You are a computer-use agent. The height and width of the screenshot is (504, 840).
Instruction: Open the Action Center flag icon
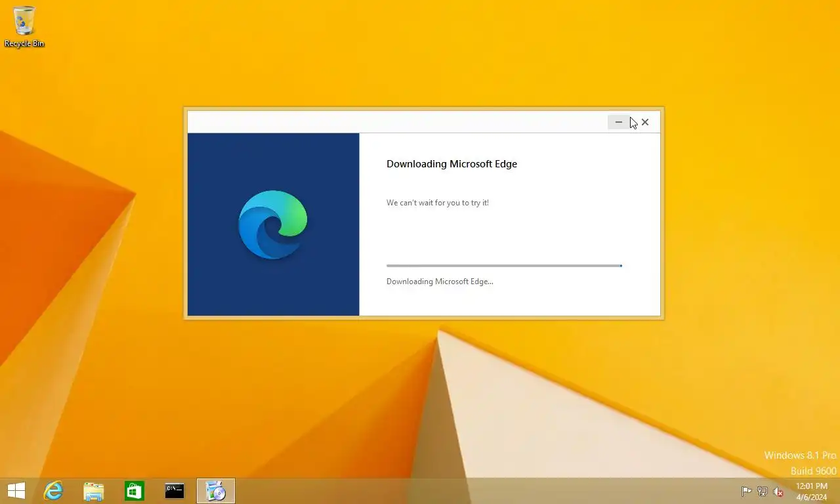(746, 492)
